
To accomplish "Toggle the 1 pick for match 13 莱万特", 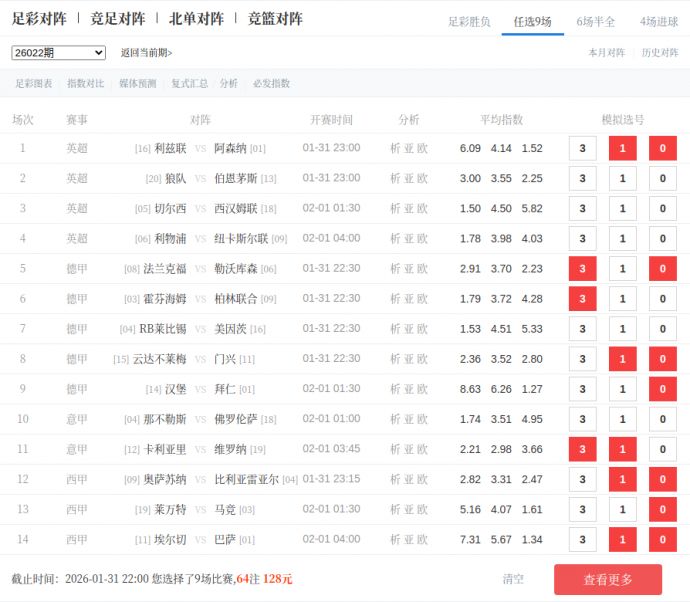I will 622,510.
